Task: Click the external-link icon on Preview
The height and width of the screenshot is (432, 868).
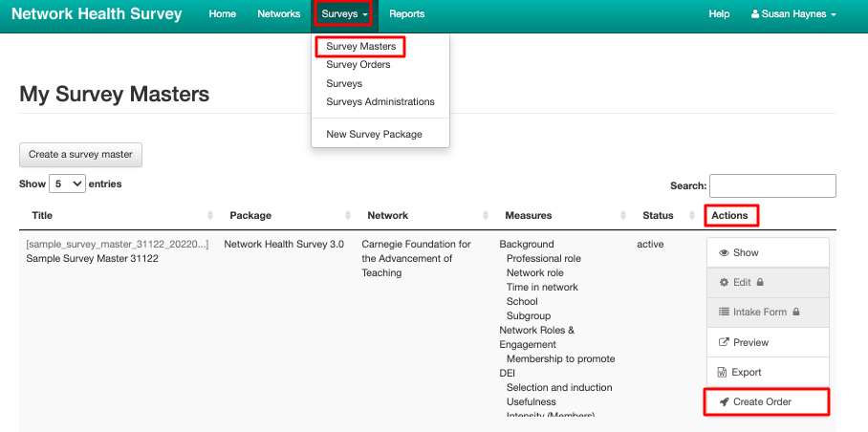Action: click(x=724, y=342)
